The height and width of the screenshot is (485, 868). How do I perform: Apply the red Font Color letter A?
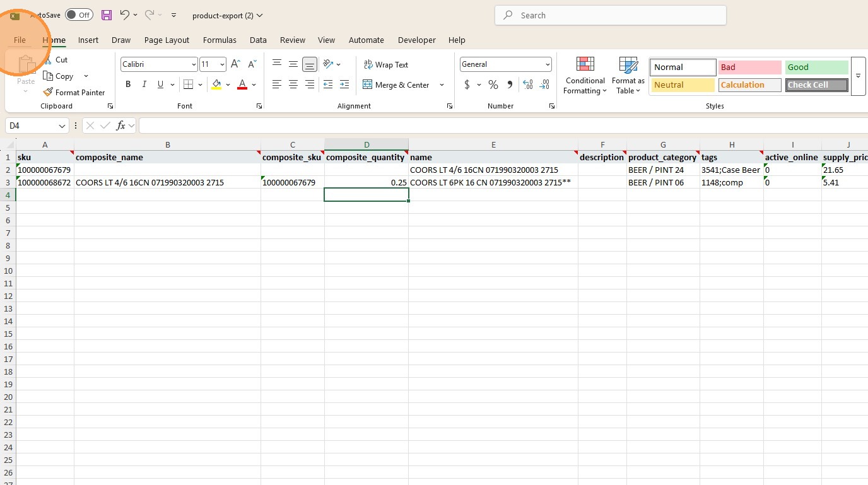(x=242, y=85)
